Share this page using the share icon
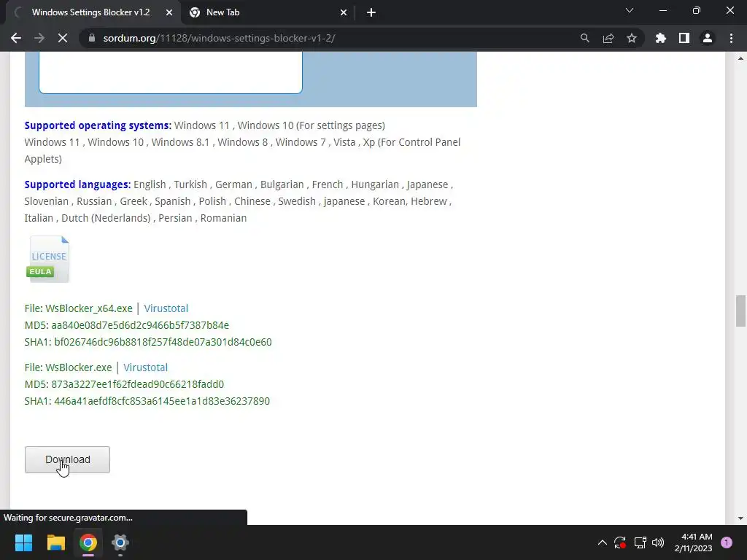The image size is (747, 560). pyautogui.click(x=608, y=38)
